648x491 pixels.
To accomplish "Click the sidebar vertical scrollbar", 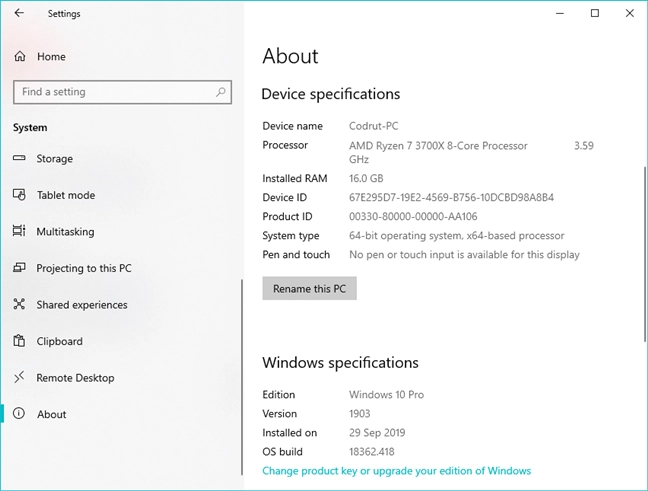I will coord(242,377).
